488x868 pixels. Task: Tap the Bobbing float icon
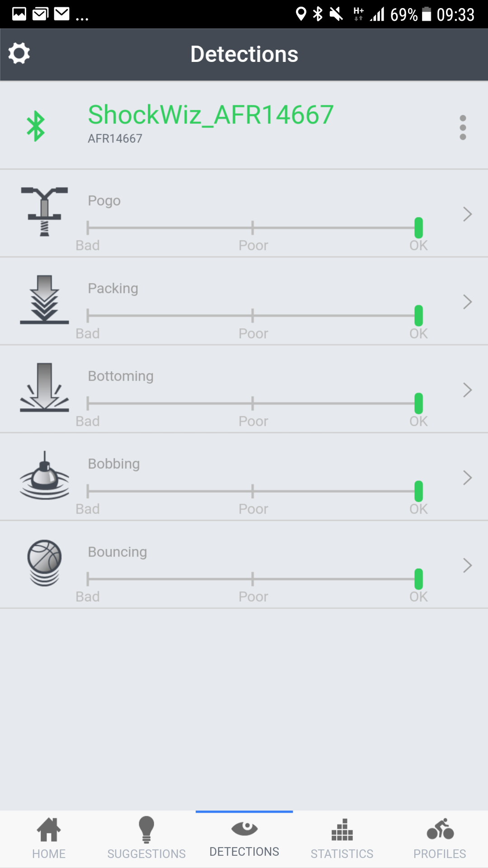[x=44, y=476]
